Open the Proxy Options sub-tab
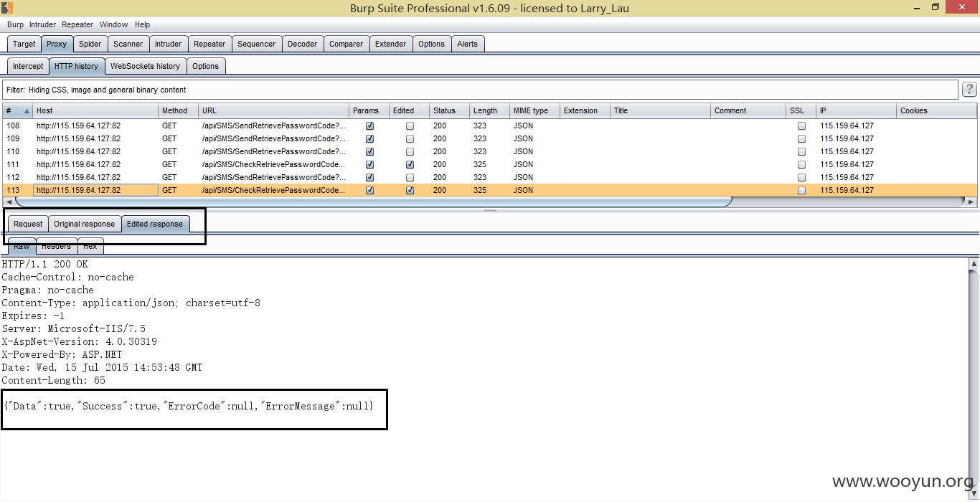The image size is (980, 502). [x=205, y=66]
